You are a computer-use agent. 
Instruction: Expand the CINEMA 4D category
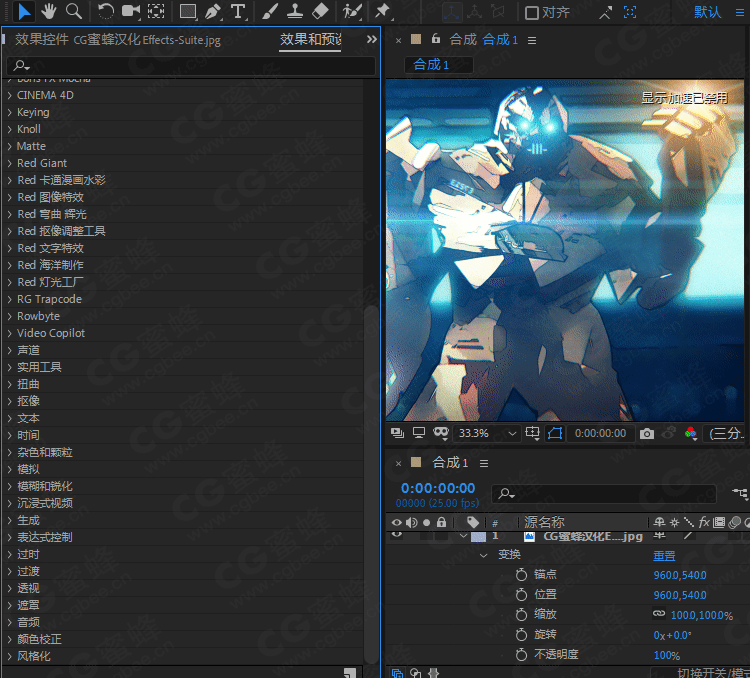click(x=10, y=95)
